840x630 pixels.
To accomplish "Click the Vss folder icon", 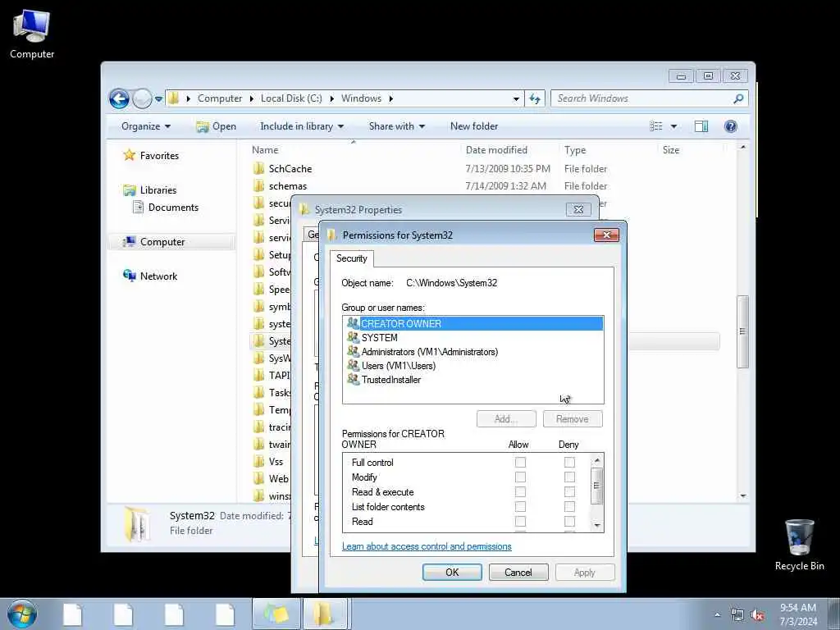I will [258, 462].
